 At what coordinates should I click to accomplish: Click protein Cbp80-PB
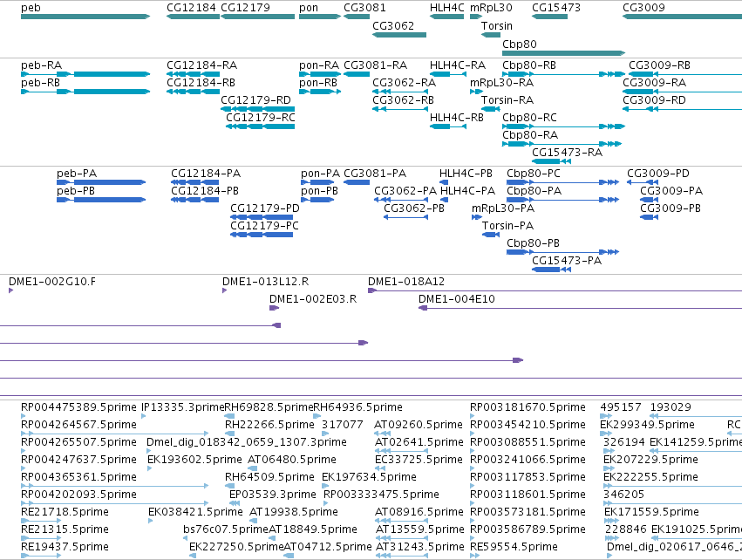[534, 243]
